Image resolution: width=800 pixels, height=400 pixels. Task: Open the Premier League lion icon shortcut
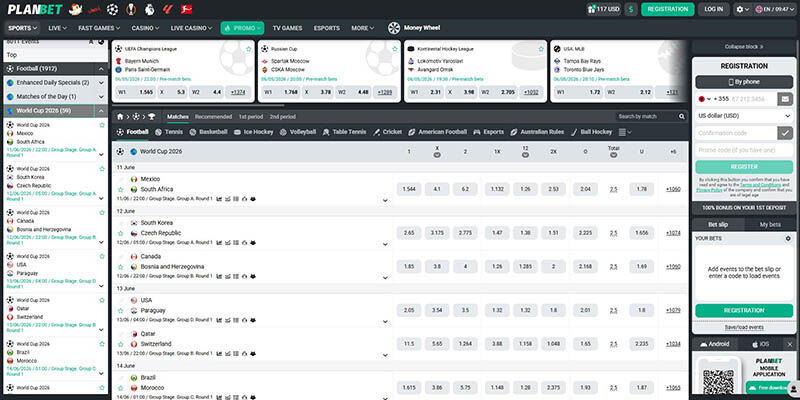click(x=149, y=9)
